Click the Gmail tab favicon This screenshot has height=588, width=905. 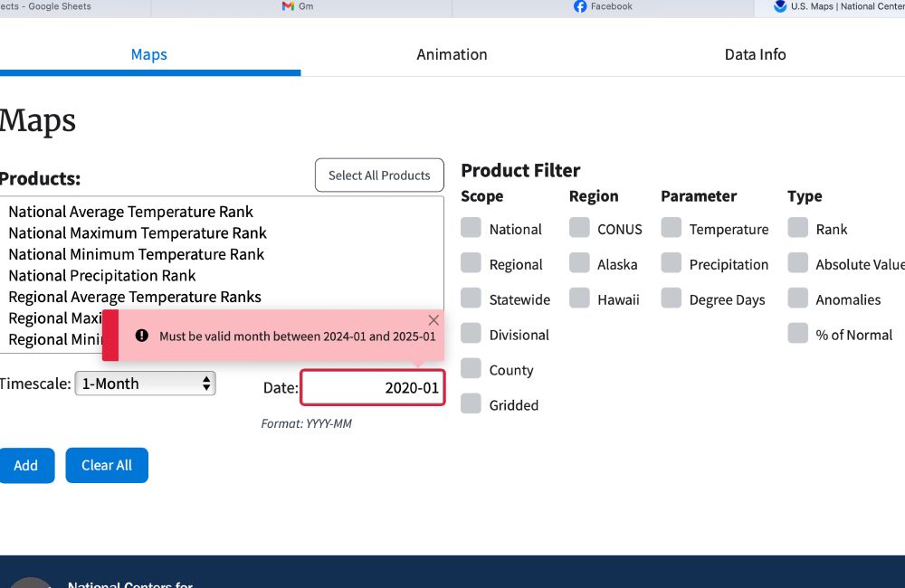pyautogui.click(x=288, y=6)
